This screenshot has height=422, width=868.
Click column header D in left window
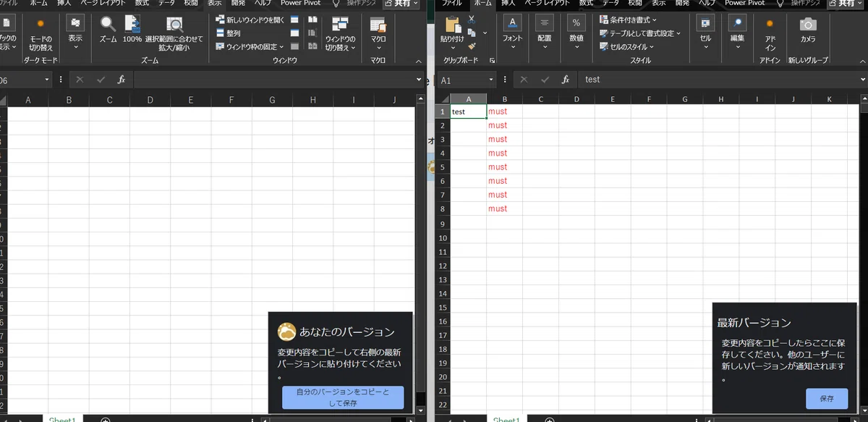pos(150,100)
